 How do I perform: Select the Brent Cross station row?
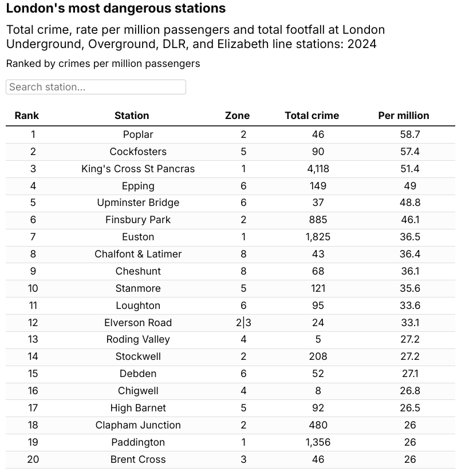(x=231, y=459)
